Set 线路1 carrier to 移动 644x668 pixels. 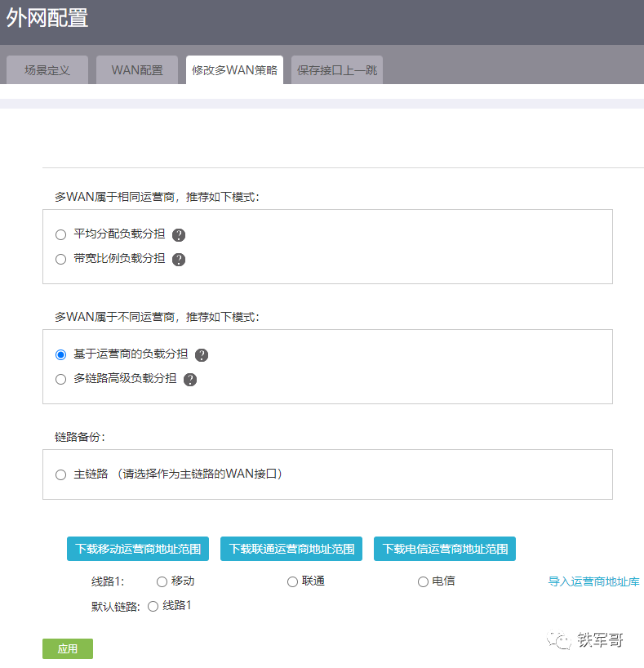coord(162,582)
